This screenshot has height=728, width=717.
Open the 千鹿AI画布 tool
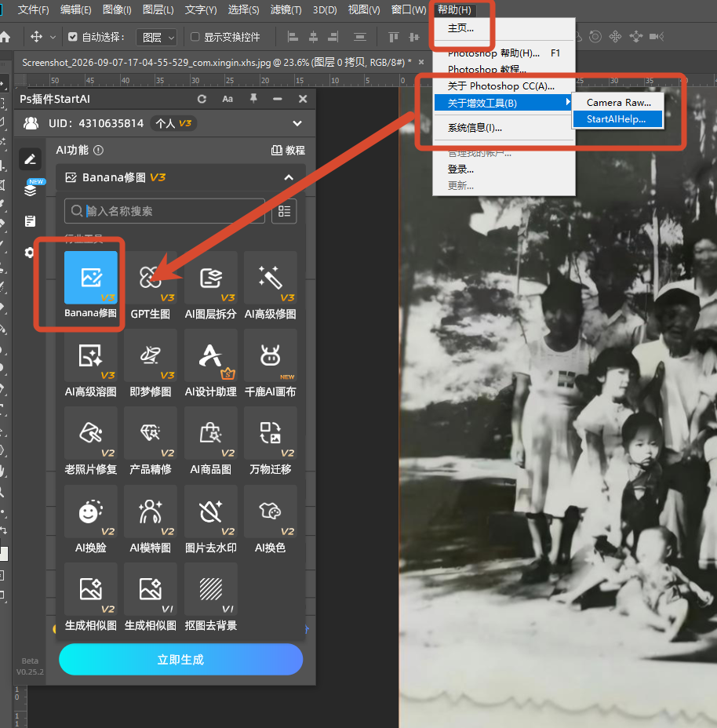tap(271, 362)
